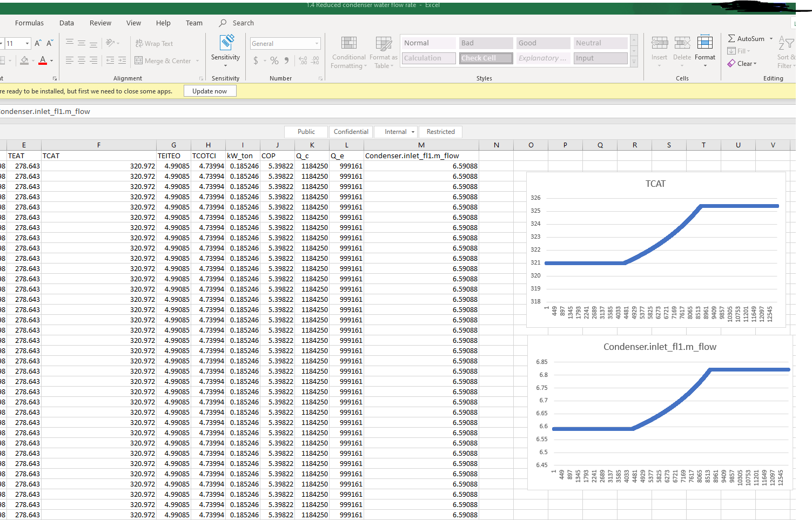
Task: Select the Confidential sensitivity label
Action: click(x=351, y=132)
